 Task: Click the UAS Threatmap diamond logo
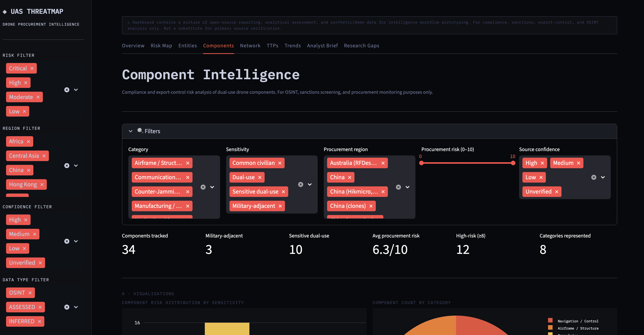(5, 12)
